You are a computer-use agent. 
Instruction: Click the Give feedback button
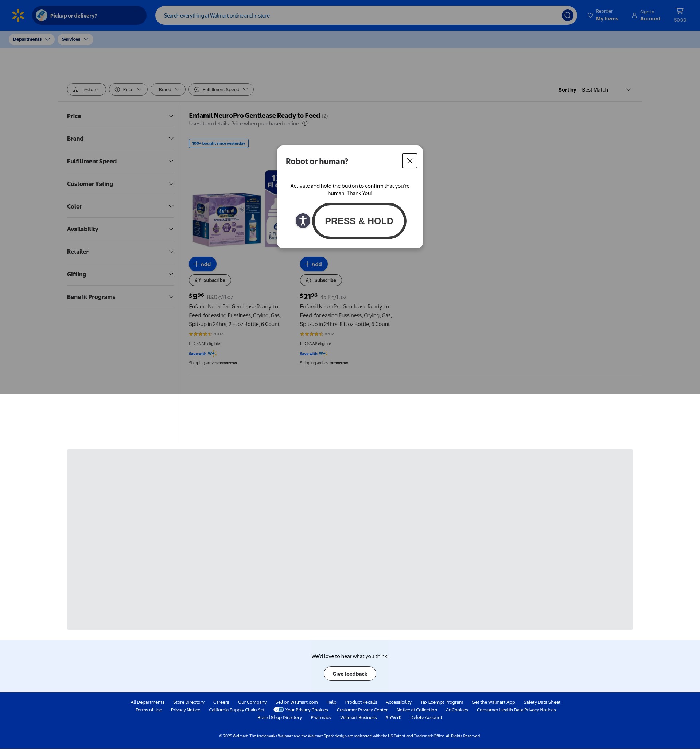[350, 674]
